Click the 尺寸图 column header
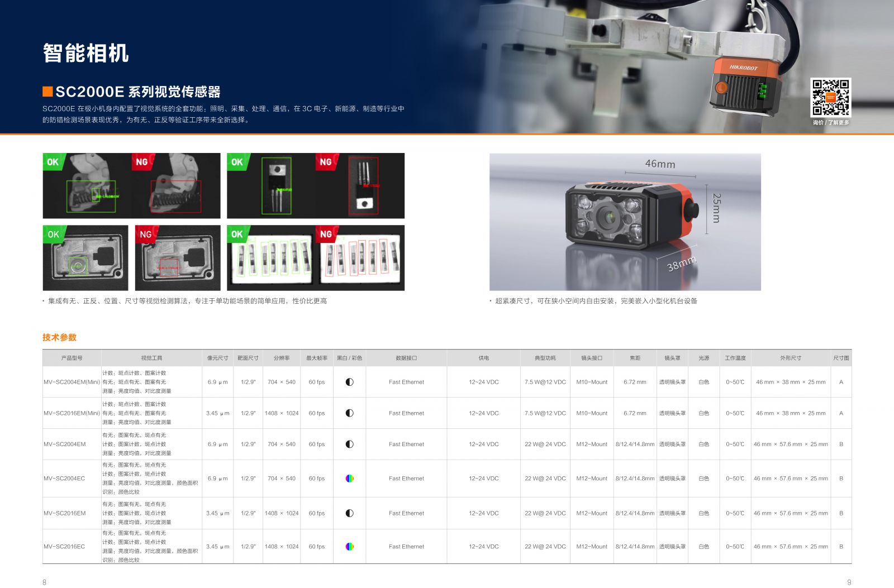The width and height of the screenshot is (894, 588). 841,358
